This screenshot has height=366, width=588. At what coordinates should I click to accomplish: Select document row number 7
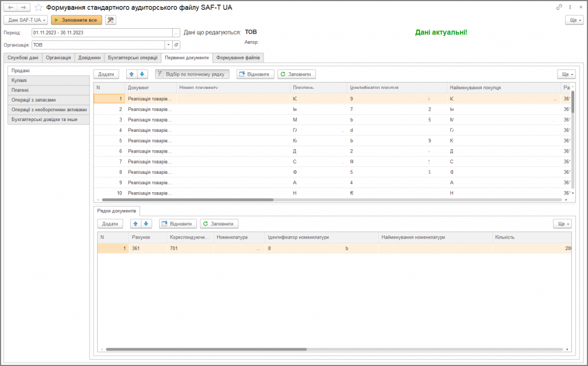(x=332, y=162)
